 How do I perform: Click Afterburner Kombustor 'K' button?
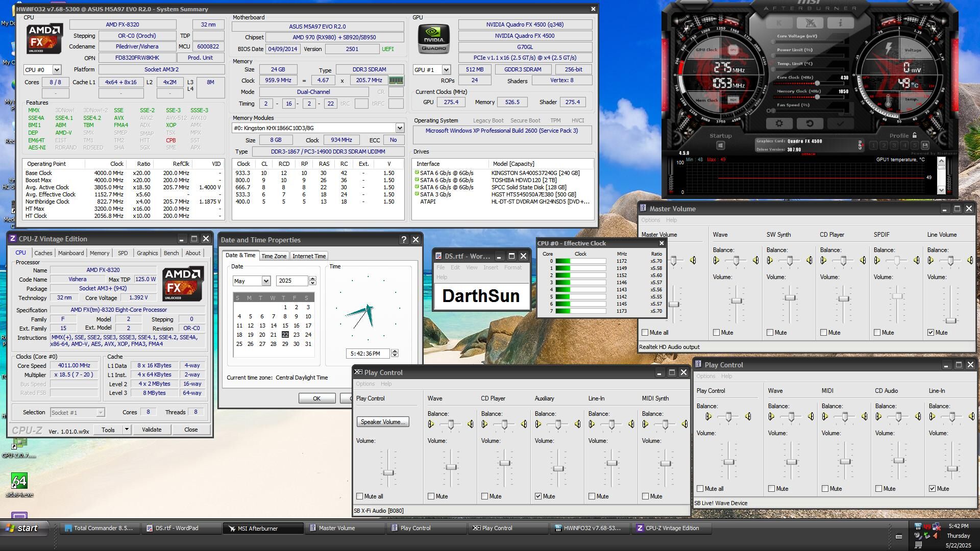point(779,23)
